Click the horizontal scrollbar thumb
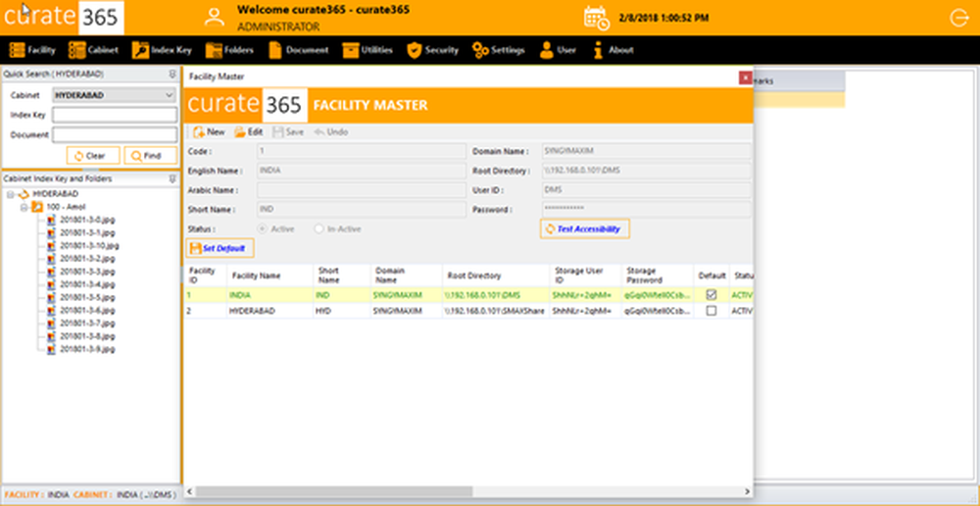Viewport: 980px width, 506px height. point(334,491)
